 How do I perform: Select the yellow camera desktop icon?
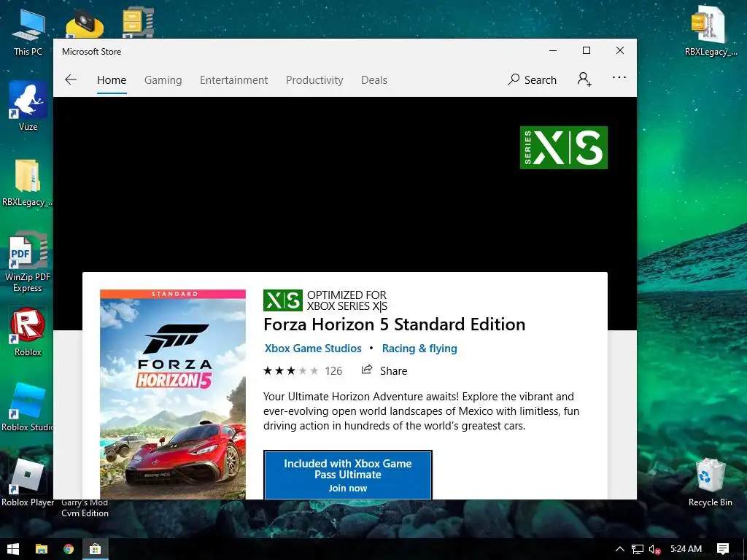click(x=85, y=24)
